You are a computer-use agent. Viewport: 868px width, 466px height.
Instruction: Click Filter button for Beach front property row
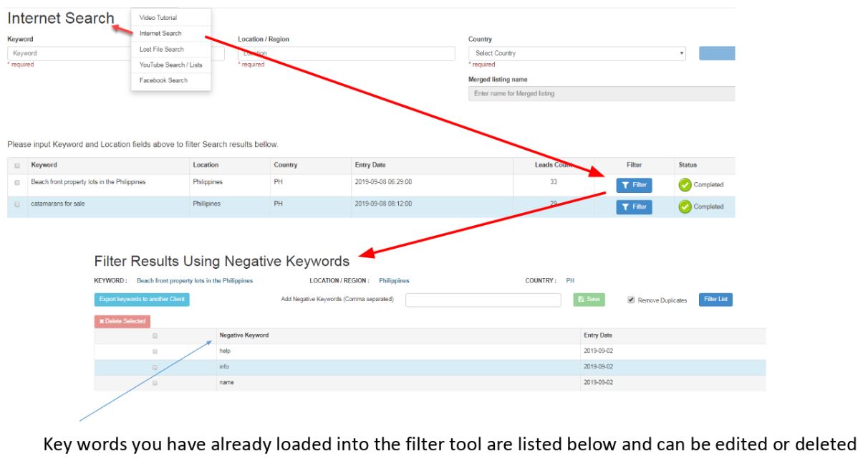[634, 185]
